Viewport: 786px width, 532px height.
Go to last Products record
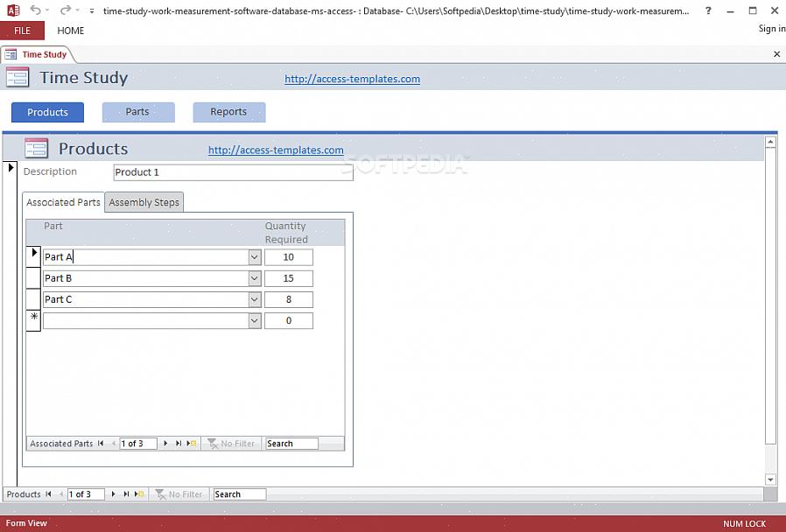(126, 493)
